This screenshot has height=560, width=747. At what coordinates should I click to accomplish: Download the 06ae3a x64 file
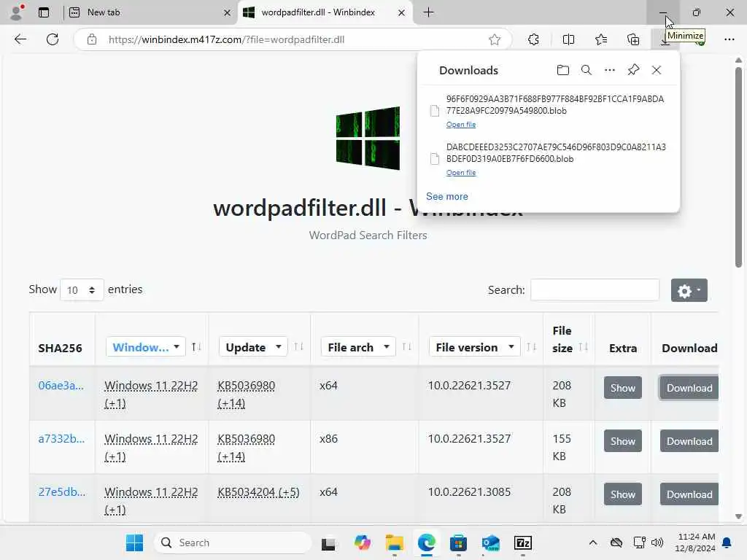689,388
